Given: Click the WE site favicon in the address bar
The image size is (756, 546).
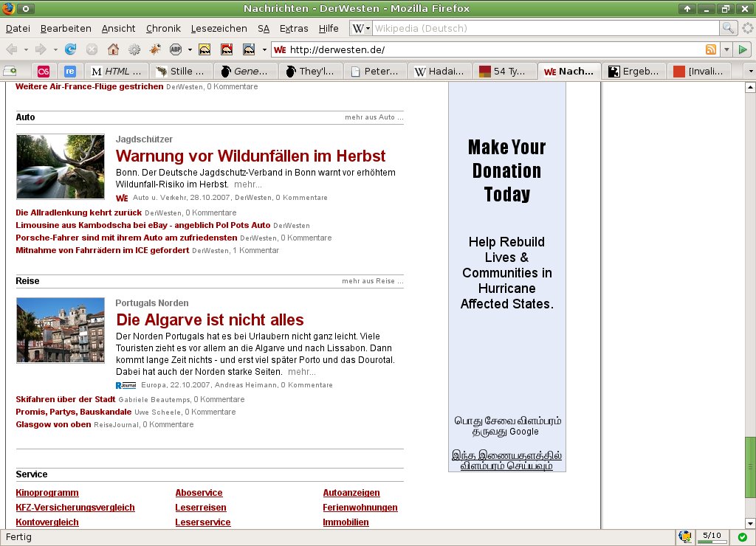Looking at the screenshot, I should [280, 49].
